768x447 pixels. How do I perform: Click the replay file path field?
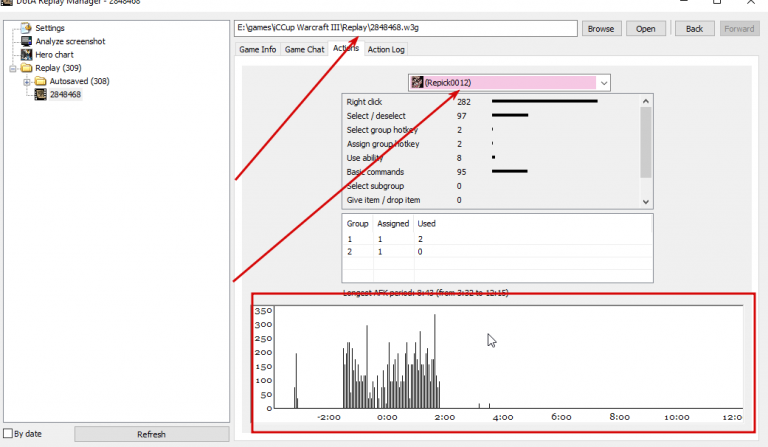point(406,28)
